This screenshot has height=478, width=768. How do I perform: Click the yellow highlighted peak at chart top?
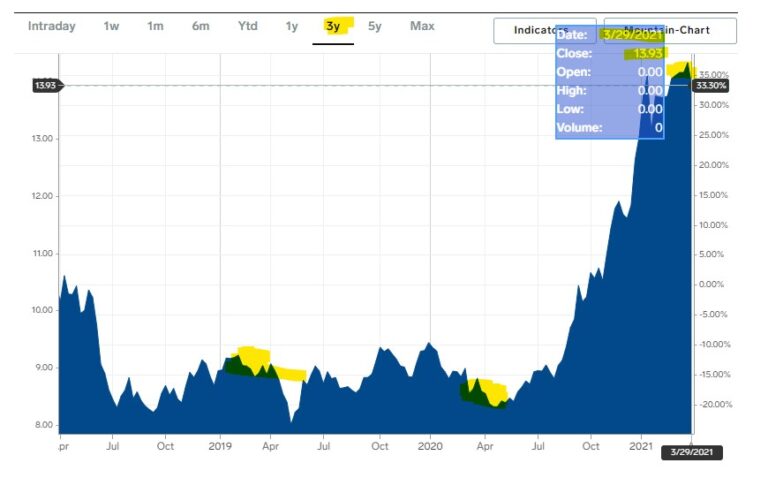[681, 69]
